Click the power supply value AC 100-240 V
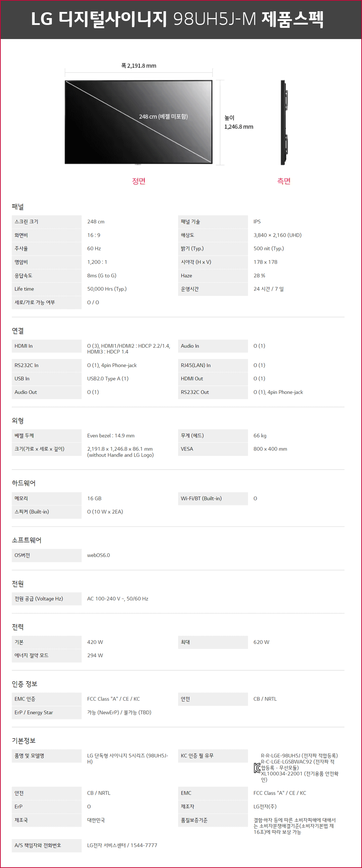362x868 pixels. click(118, 599)
